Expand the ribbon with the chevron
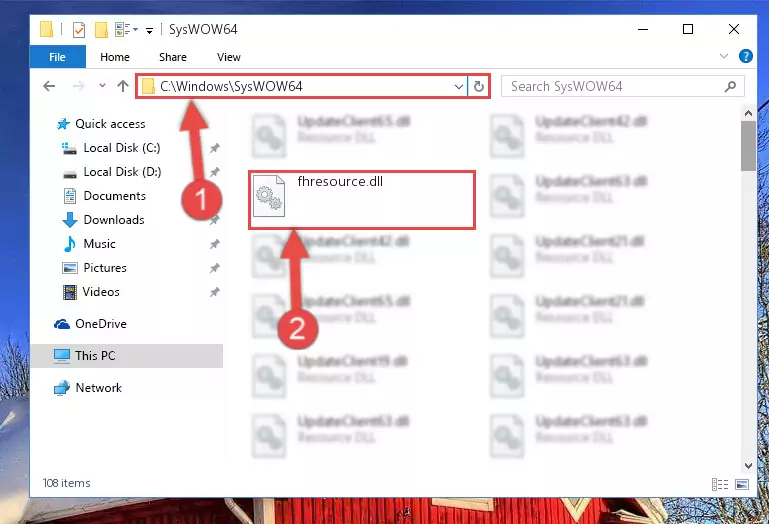 [x=723, y=56]
